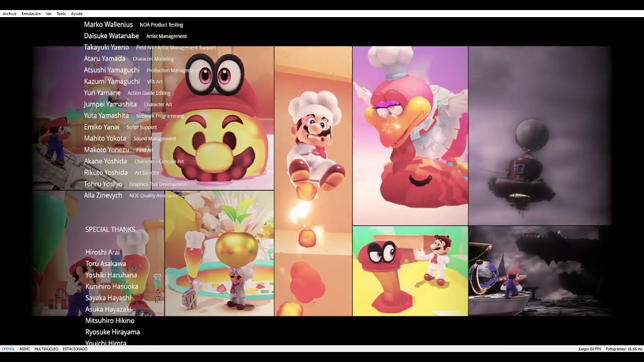
Task: Toggle the ESTACIONADO dock mode option
Action: coord(75,348)
